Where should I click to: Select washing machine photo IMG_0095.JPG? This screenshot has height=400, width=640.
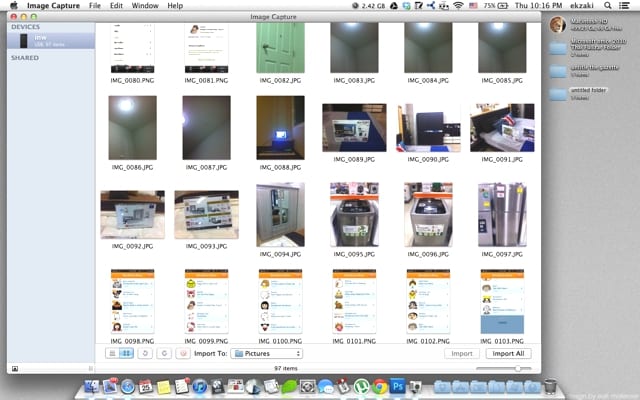[x=354, y=215]
